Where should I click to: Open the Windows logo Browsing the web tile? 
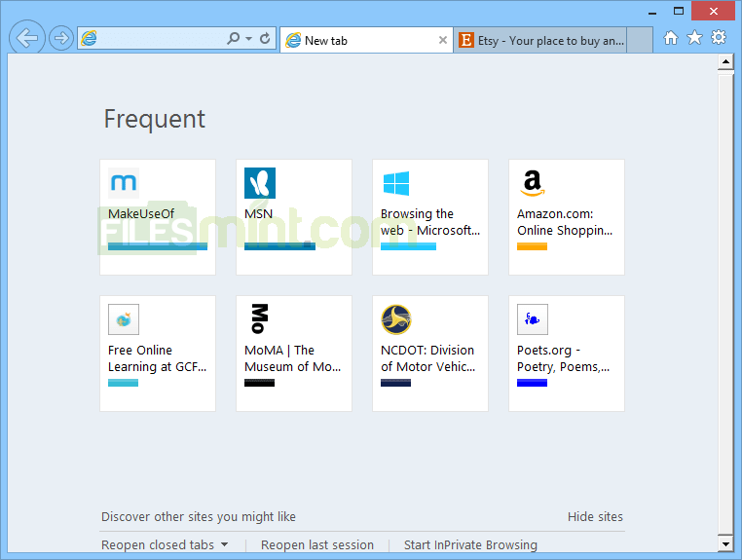(396, 183)
